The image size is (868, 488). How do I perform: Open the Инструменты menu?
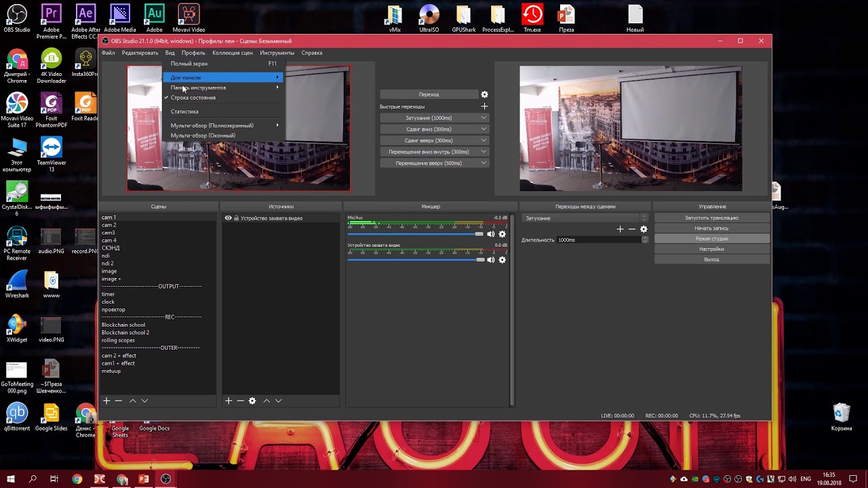(x=277, y=53)
